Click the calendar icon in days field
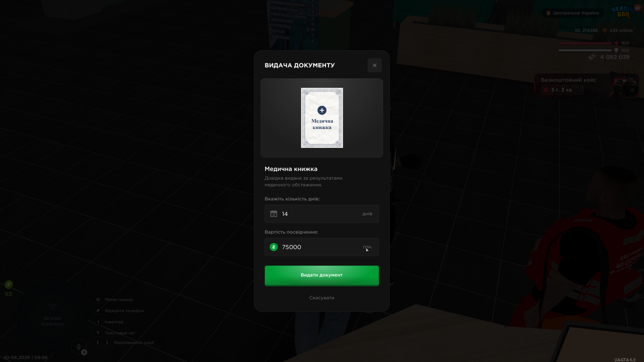644x362 pixels. tap(274, 214)
